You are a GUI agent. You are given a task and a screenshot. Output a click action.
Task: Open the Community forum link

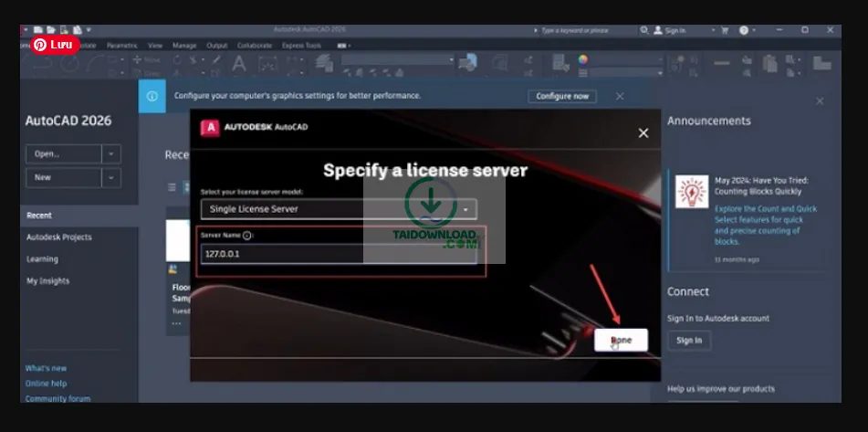pos(58,398)
